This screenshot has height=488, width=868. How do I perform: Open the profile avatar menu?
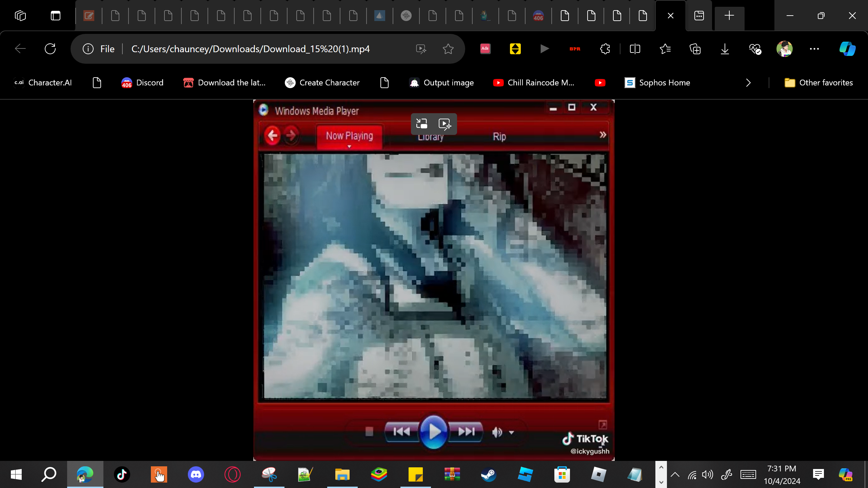[785, 49]
